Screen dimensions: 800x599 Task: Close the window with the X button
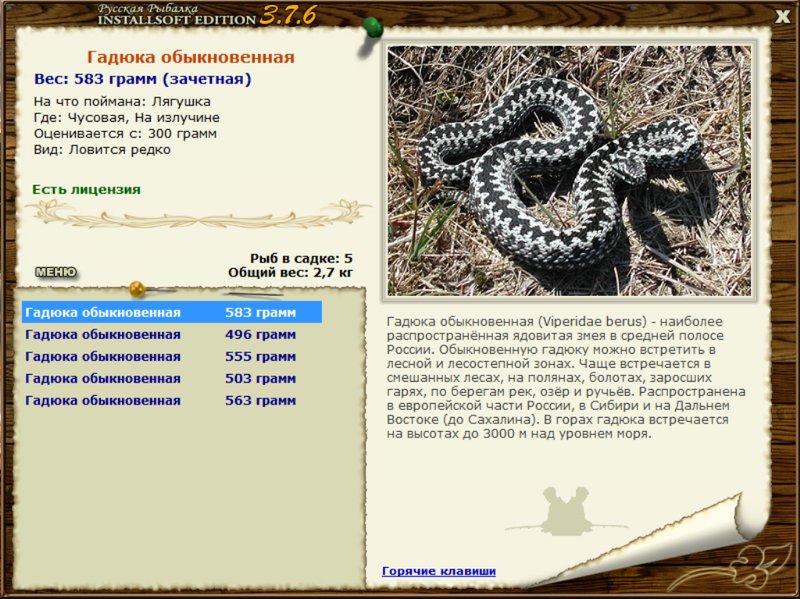783,16
